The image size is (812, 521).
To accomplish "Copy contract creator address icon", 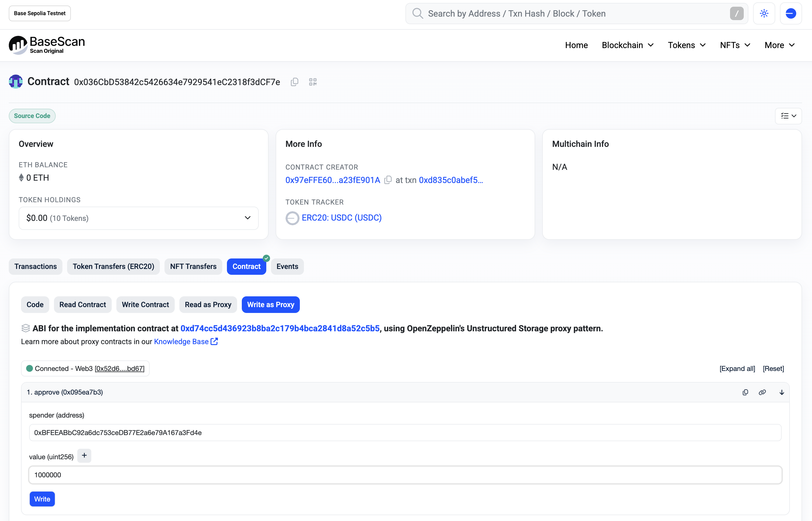I will [x=388, y=180].
